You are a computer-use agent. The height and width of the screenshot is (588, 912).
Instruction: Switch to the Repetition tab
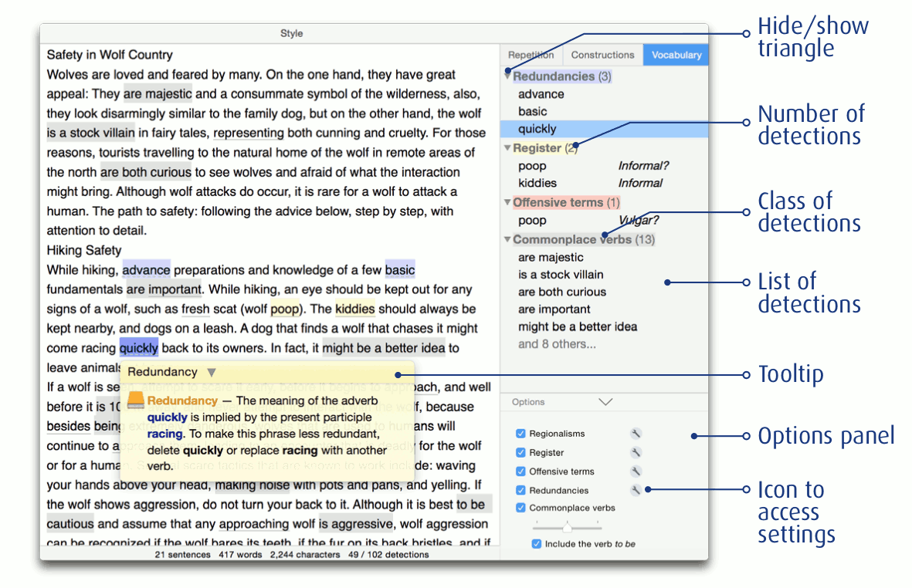pyautogui.click(x=531, y=55)
